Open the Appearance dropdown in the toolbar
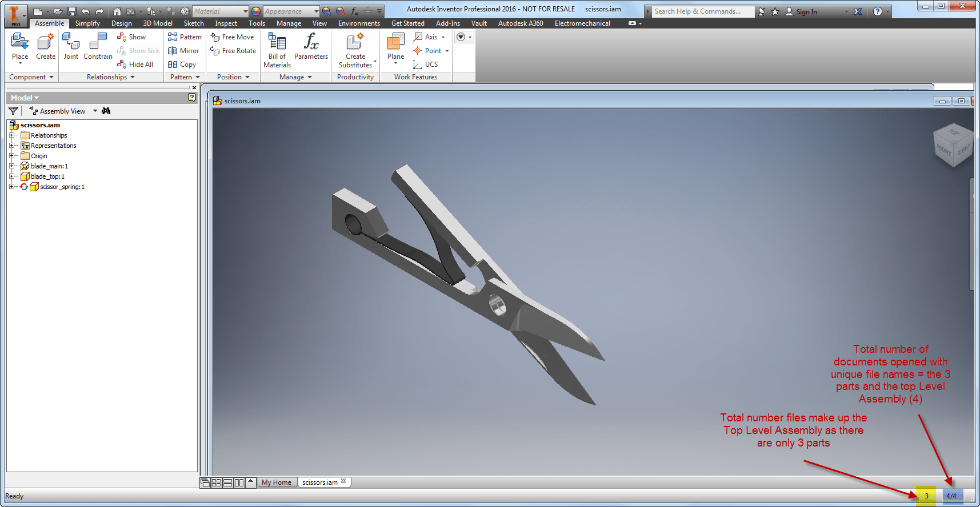 [315, 11]
